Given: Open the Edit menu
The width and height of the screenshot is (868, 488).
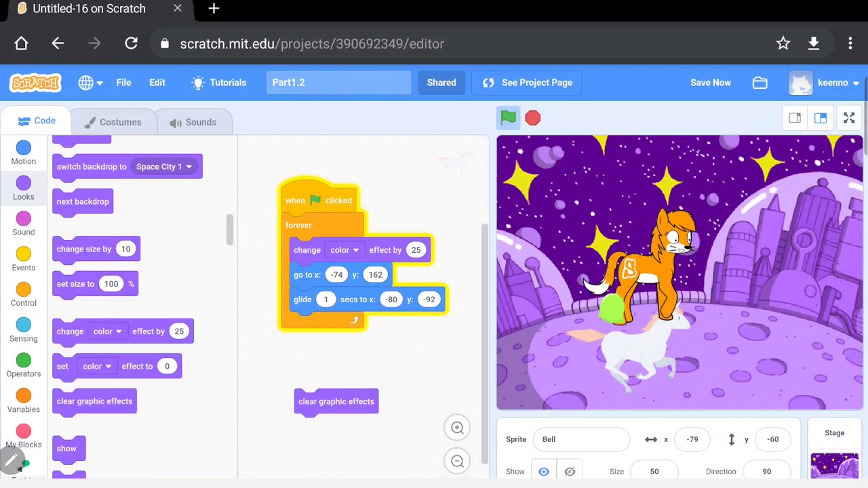Looking at the screenshot, I should pos(157,83).
